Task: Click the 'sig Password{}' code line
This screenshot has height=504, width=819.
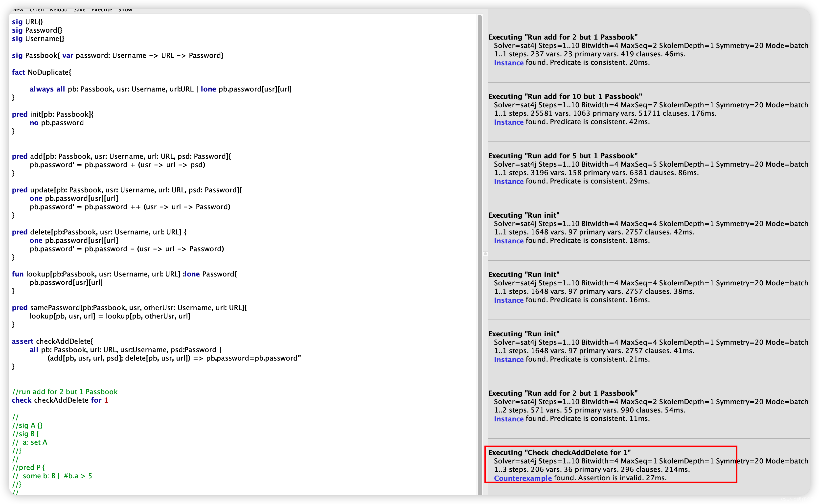Action: pyautogui.click(x=37, y=30)
